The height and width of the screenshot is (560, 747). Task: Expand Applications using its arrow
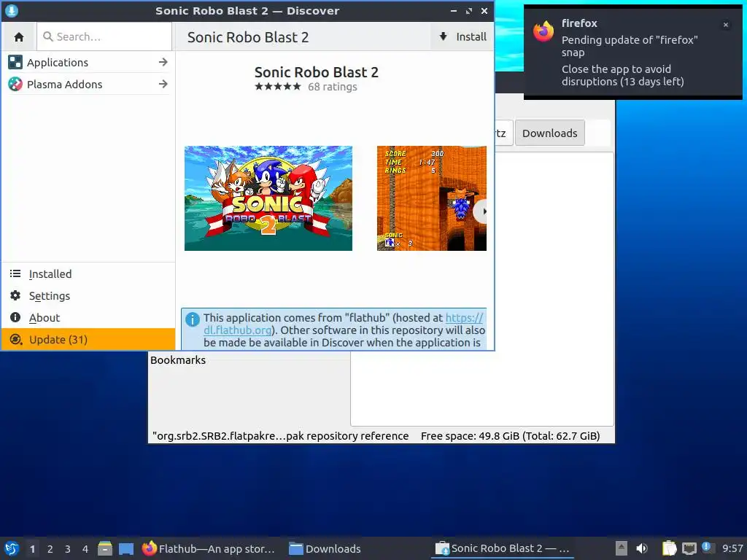(163, 63)
